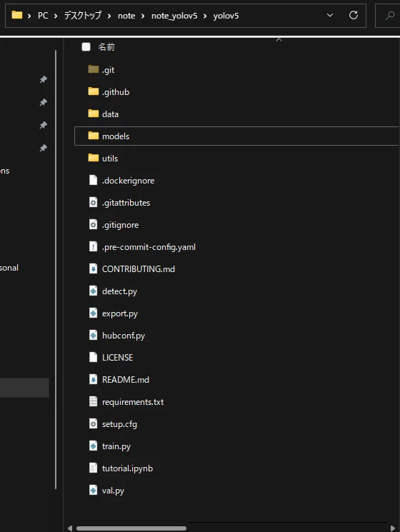Click the search magnifier icon

point(390,15)
